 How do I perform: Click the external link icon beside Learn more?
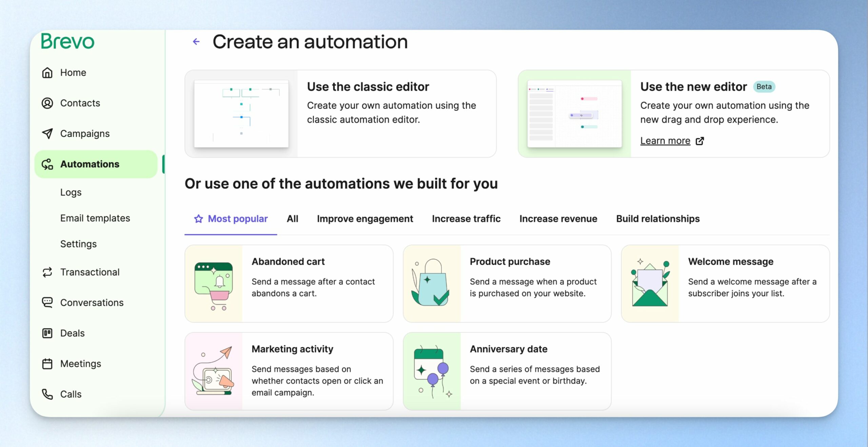click(700, 141)
